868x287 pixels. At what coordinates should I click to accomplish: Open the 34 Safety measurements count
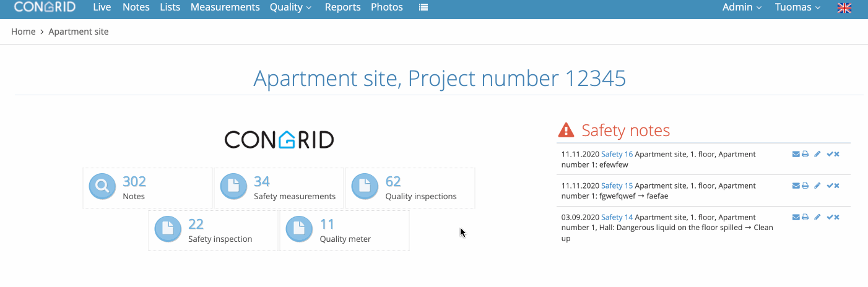tap(262, 181)
